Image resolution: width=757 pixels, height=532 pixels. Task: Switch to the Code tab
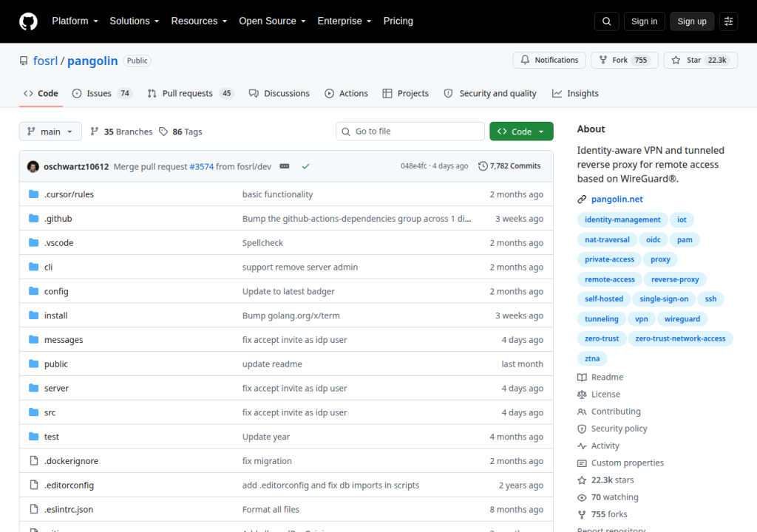tap(41, 93)
